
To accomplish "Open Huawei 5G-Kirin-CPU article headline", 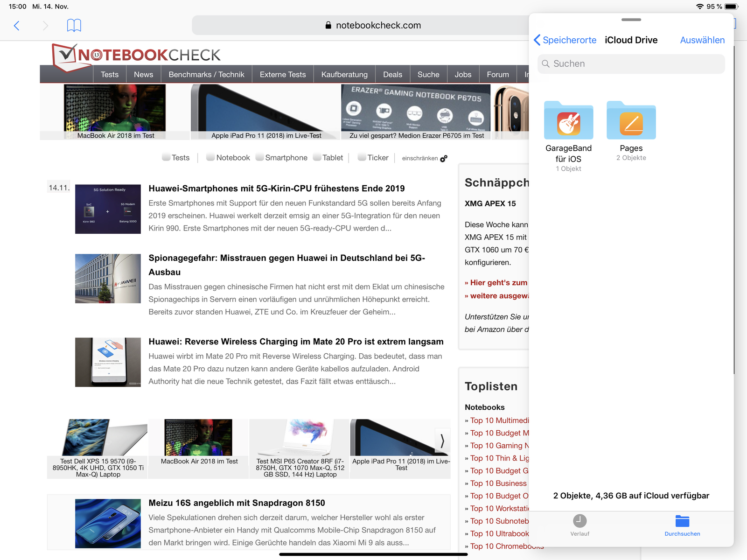I will pyautogui.click(x=277, y=189).
